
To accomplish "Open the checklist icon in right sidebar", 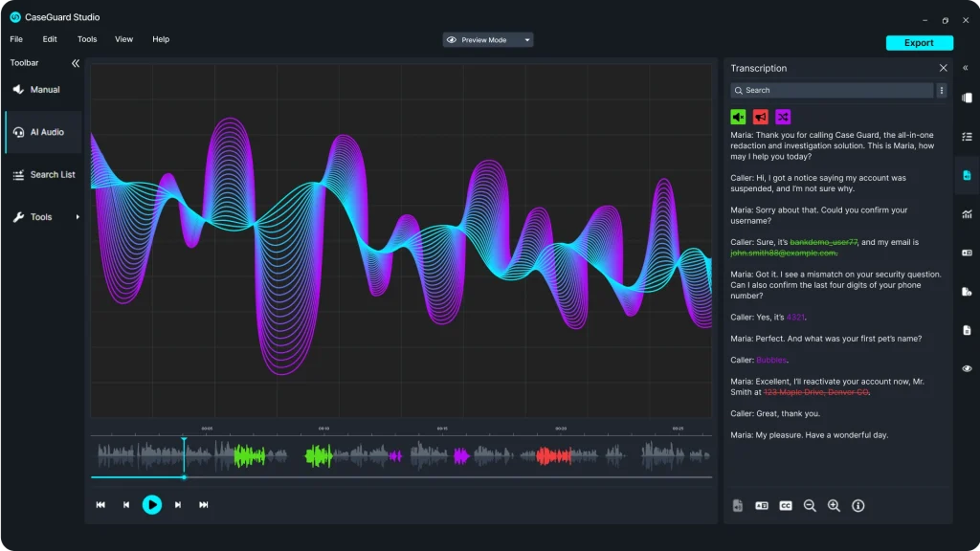I will 967,137.
